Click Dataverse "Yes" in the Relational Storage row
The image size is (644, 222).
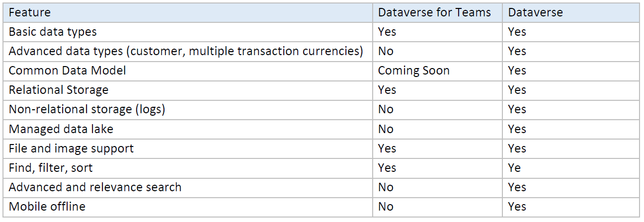(x=517, y=90)
